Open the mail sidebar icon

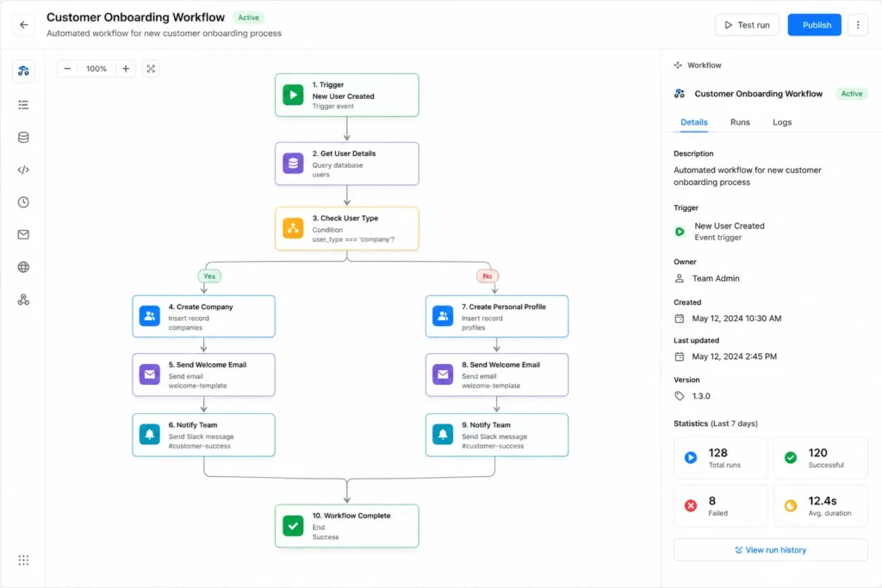(23, 234)
